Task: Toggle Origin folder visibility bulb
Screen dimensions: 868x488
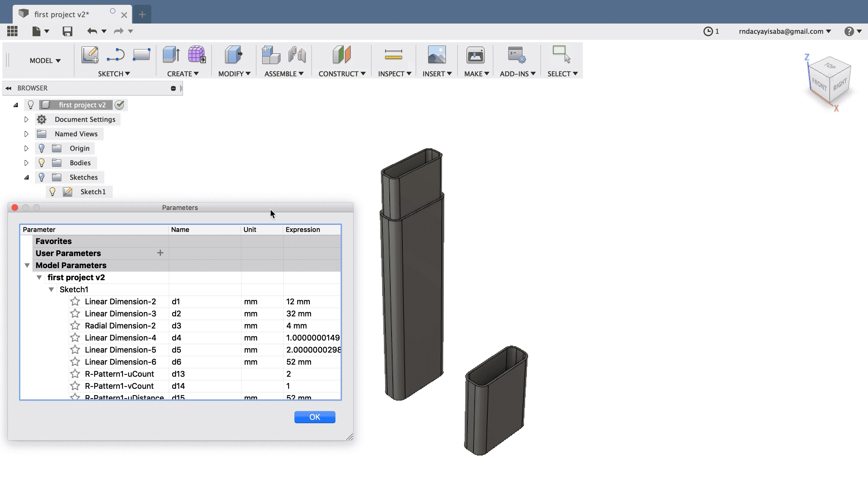Action: pyautogui.click(x=42, y=148)
